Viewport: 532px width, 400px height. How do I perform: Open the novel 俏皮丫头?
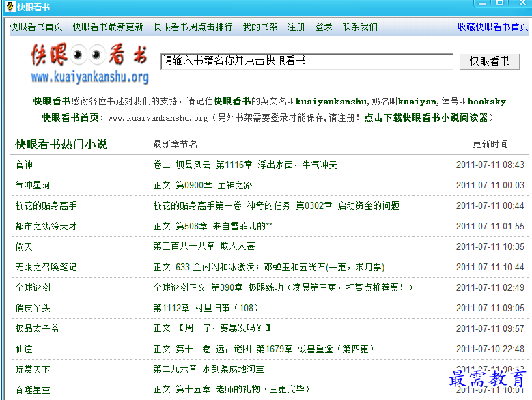pyautogui.click(x=33, y=308)
